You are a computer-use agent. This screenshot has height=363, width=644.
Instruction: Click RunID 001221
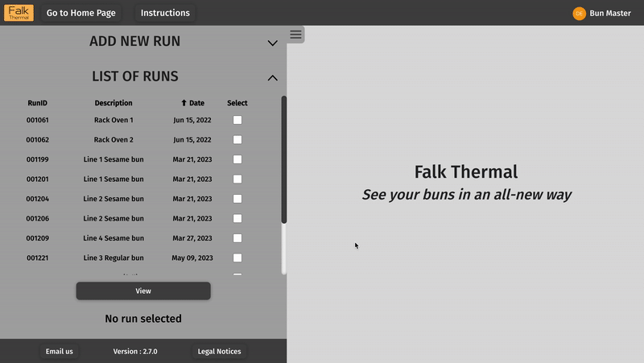point(37,258)
